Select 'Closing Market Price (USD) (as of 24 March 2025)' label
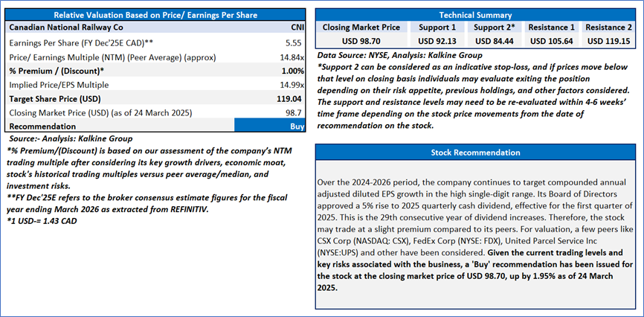Image resolution: width=644 pixels, height=317 pixels. click(x=100, y=113)
